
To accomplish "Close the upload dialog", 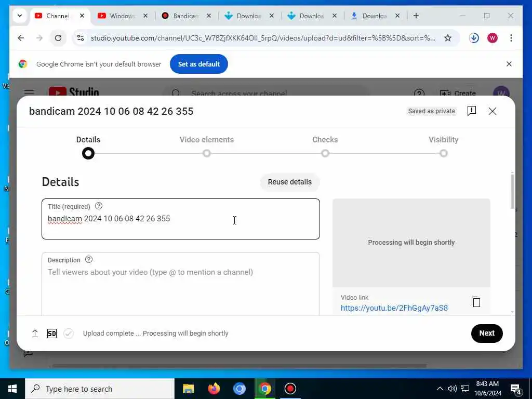I will [x=493, y=111].
